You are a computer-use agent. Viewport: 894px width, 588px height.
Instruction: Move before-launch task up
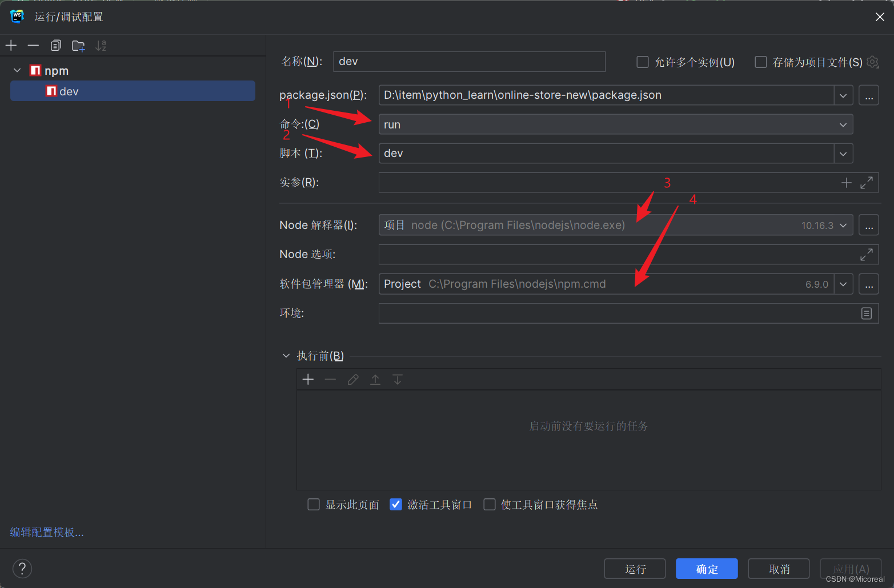pos(375,380)
